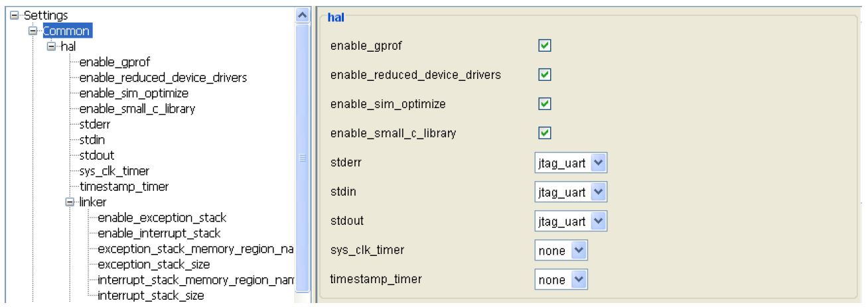
Task: Toggle enable_small_c_library checkbox
Action: click(x=544, y=133)
